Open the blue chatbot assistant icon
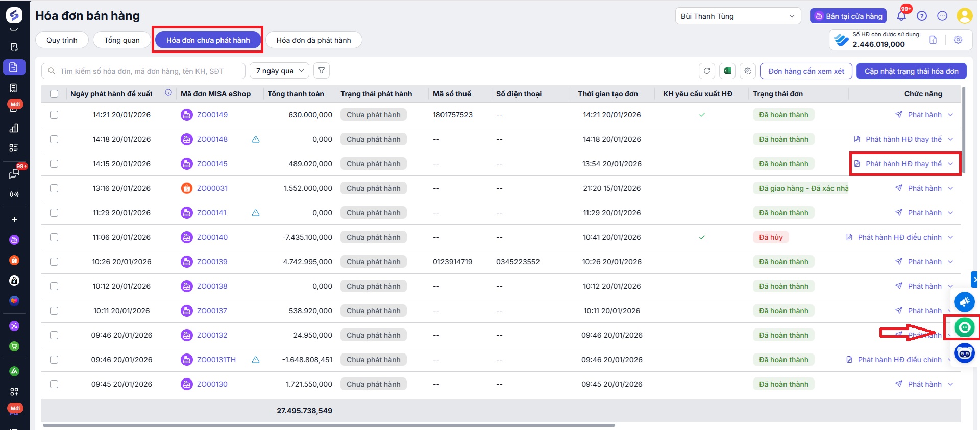The image size is (980, 430). pos(964,353)
